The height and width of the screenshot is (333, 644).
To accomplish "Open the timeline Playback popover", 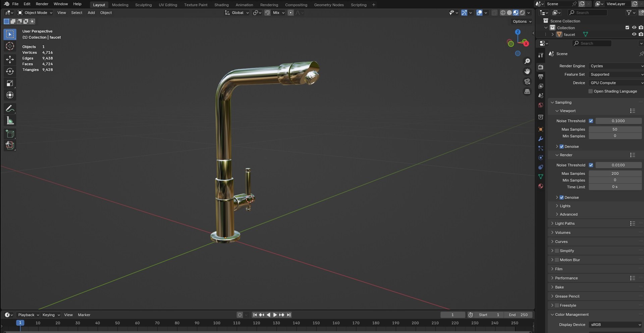I will point(28,315).
